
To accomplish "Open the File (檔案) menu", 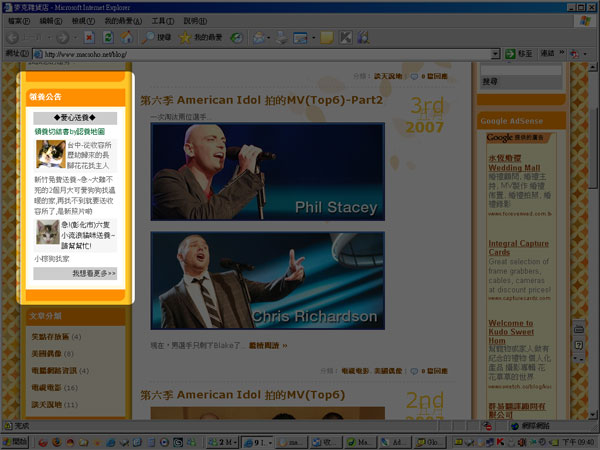I will click(x=18, y=21).
